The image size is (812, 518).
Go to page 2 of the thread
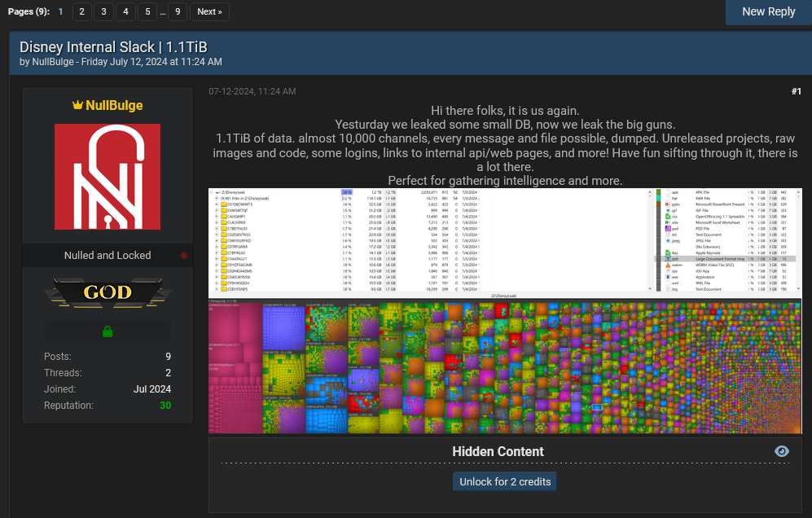coord(81,11)
